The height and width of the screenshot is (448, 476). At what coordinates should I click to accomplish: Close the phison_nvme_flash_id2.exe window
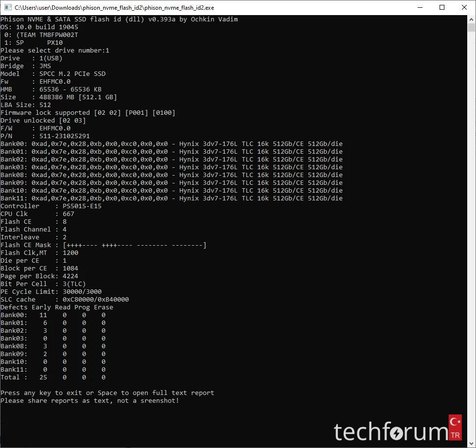click(464, 8)
